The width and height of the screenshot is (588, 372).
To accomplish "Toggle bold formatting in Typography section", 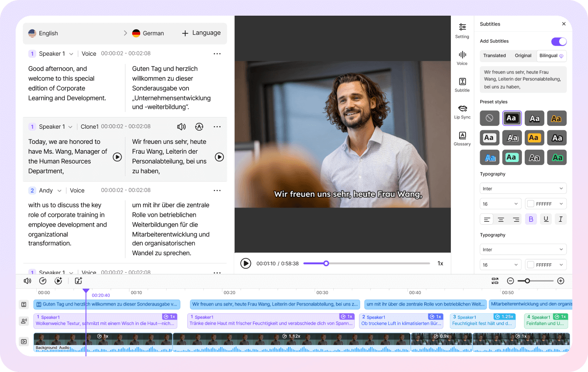I will (x=531, y=219).
